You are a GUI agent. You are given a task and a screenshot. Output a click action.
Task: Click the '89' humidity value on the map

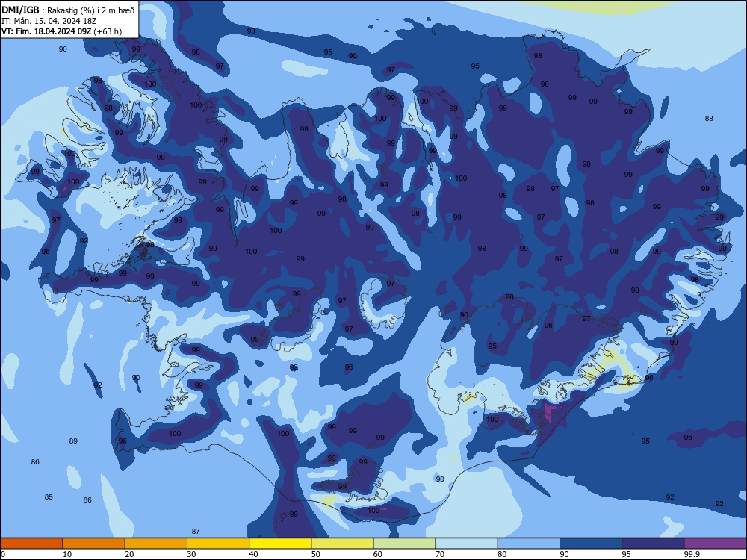pos(73,441)
